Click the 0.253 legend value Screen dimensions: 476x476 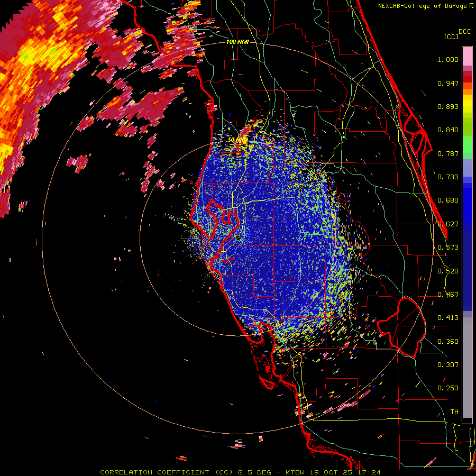click(448, 388)
